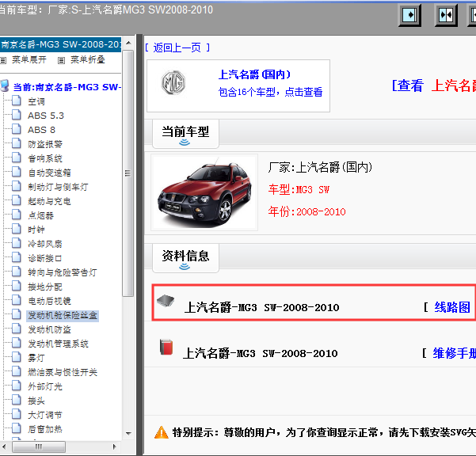Click the page icon beside ABS 8
Viewport: 476px width, 456px height.
(x=17, y=128)
